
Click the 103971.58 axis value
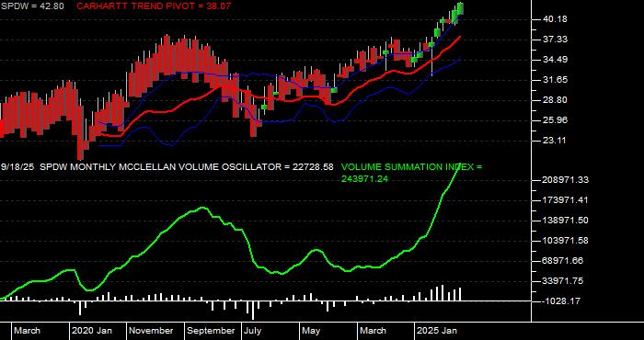(566, 241)
